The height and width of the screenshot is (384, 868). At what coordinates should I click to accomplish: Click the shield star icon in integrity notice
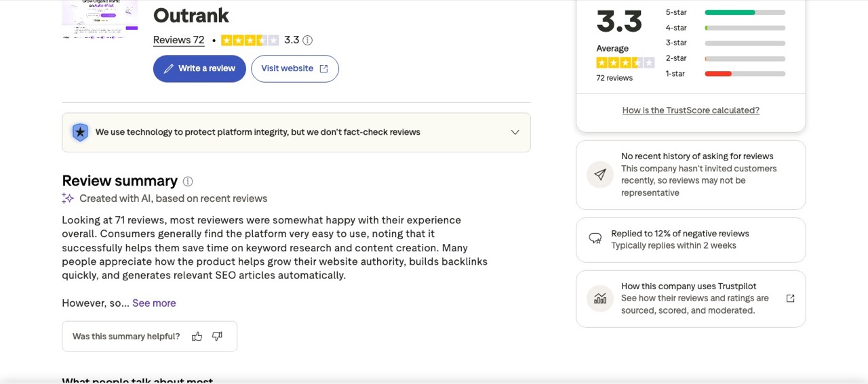click(x=80, y=132)
